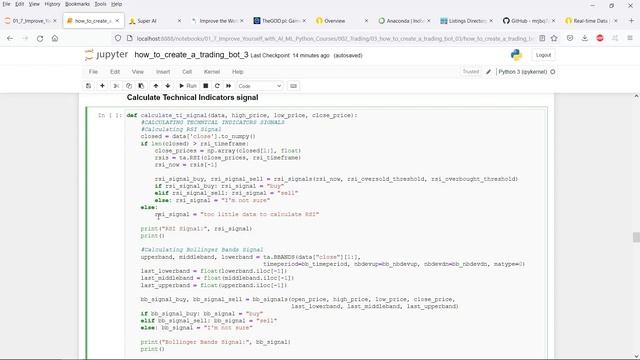640x360 pixels.
Task: Rename notebook how_to_create_a_trading_bot_3 title
Action: tap(191, 55)
